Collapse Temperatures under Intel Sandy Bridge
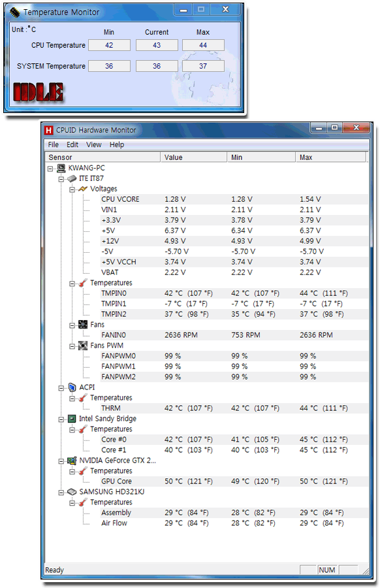This screenshot has height=588, width=380. coord(72,430)
